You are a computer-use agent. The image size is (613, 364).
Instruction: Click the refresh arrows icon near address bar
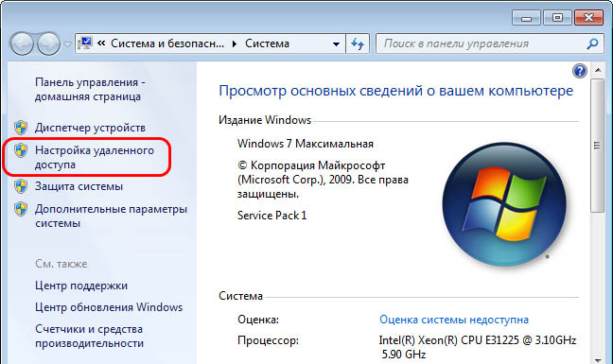click(358, 43)
